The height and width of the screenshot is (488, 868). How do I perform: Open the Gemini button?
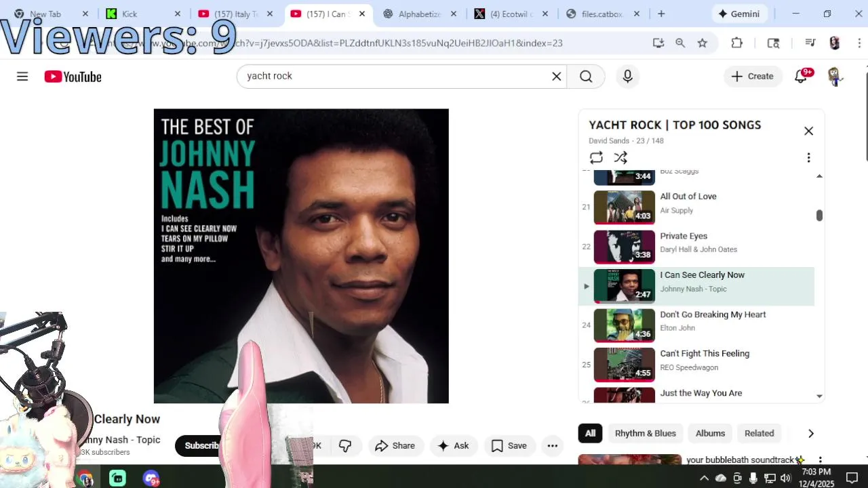[x=740, y=14]
